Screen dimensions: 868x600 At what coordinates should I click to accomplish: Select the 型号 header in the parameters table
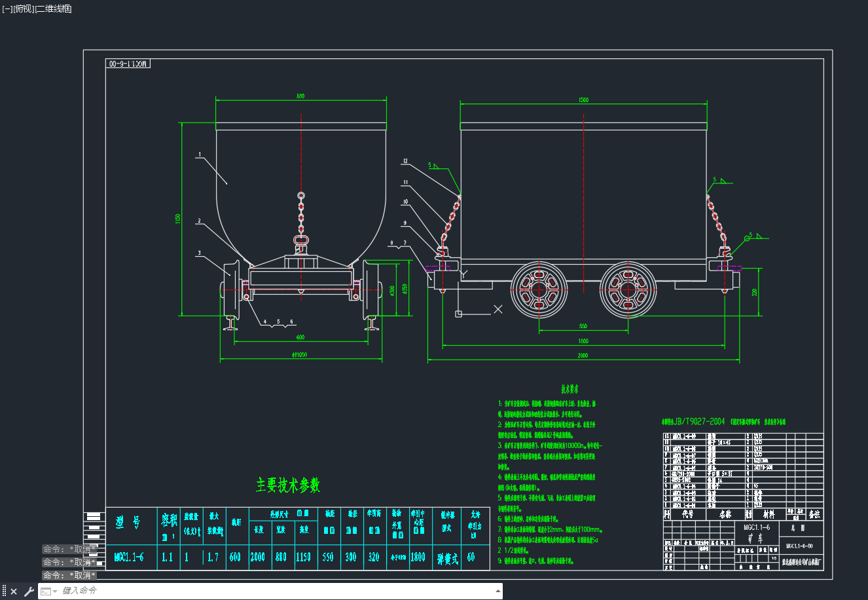tap(128, 522)
